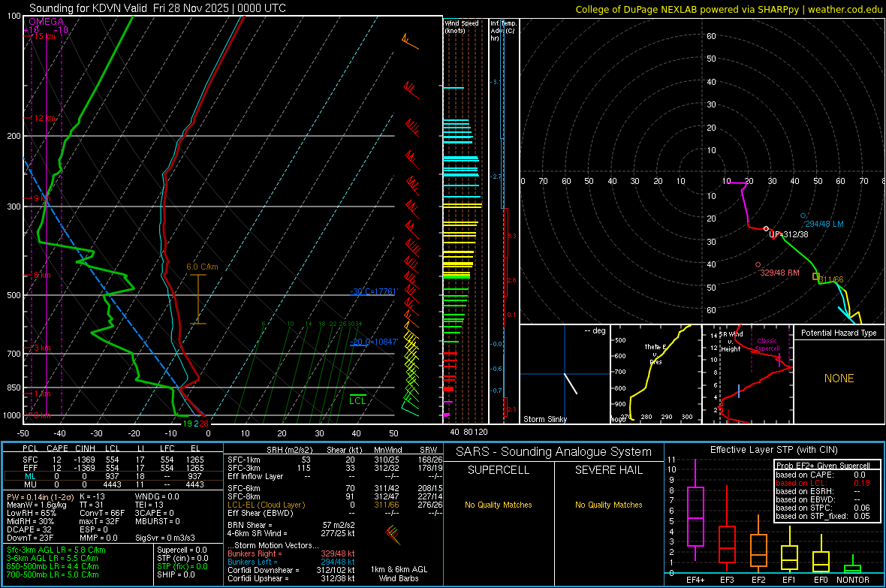Viewport: 886px width, 588px height.
Task: Click the 'based on LCL: 0.19' probability line
Action: [823, 483]
